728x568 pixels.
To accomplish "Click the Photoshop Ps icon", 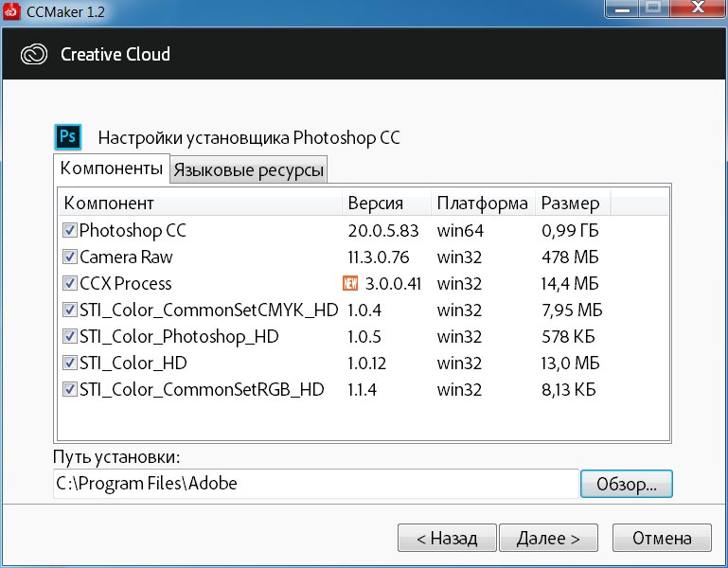I will click(x=68, y=136).
